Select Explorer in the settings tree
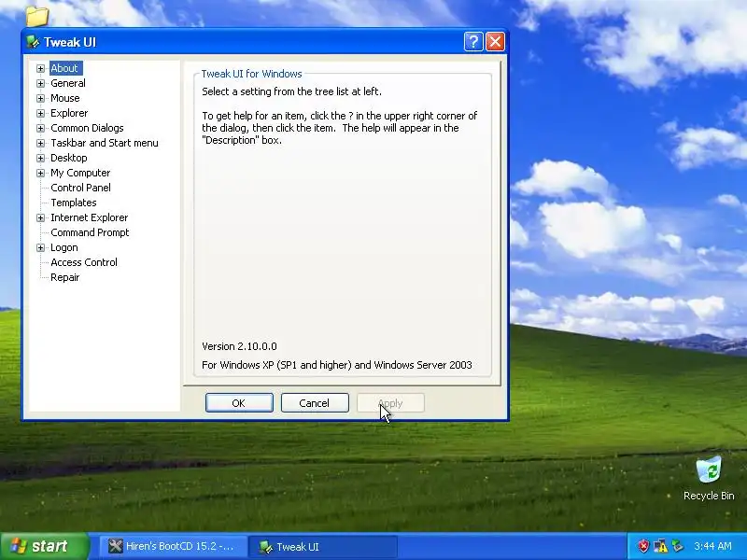747x560 pixels. (x=69, y=113)
